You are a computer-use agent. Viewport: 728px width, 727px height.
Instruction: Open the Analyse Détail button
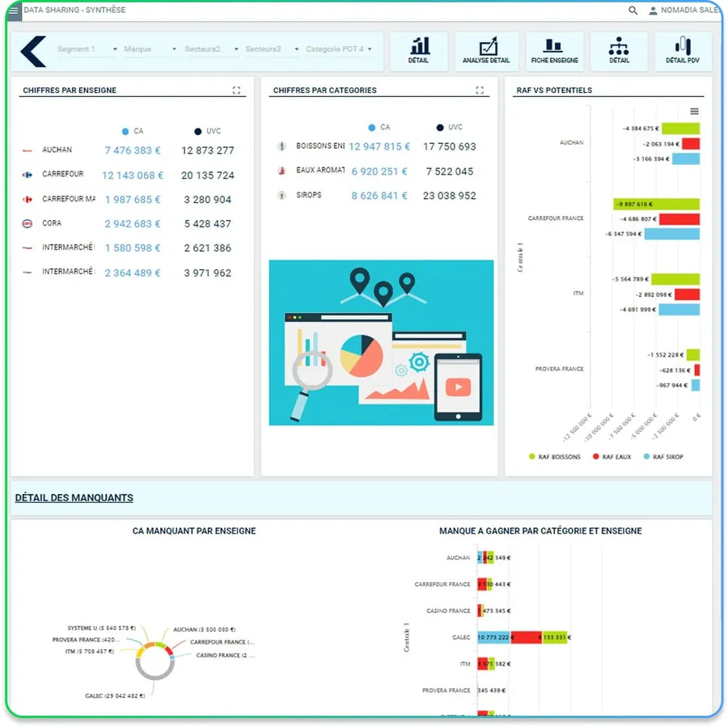tap(485, 51)
